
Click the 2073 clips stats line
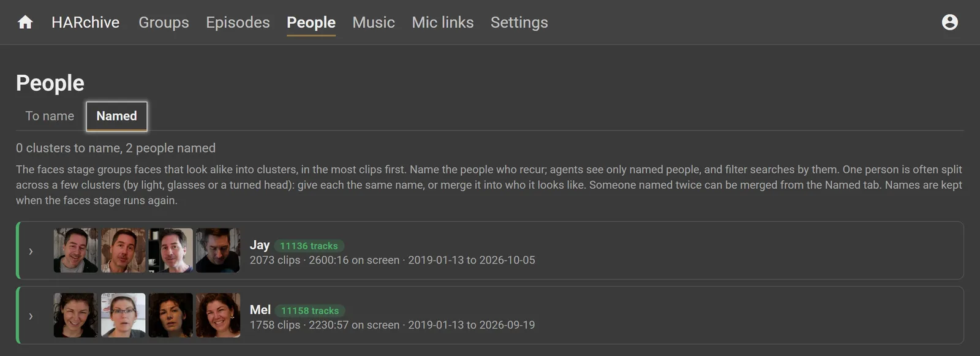(392, 260)
